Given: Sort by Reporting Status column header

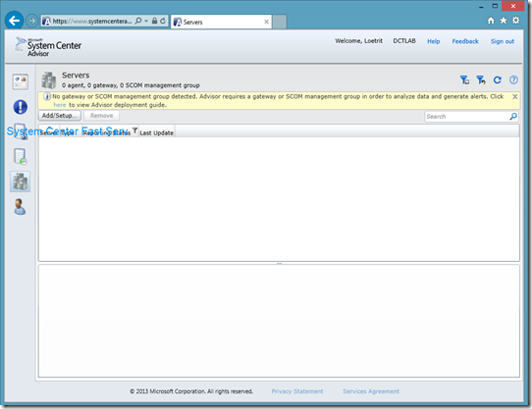Looking at the screenshot, I should [x=107, y=132].
